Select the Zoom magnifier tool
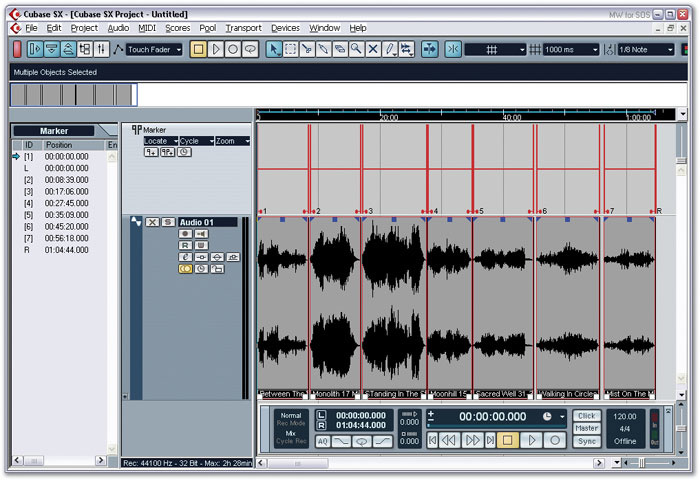 point(356,49)
